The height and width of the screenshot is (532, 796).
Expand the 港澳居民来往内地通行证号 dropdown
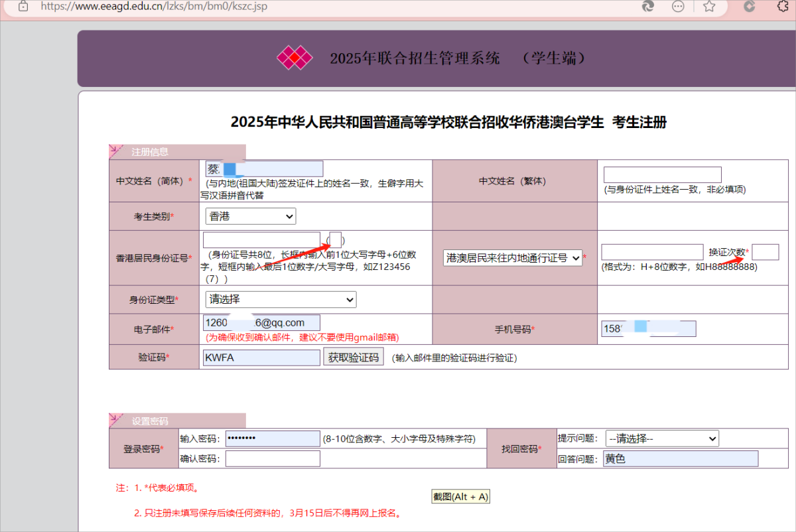click(513, 257)
